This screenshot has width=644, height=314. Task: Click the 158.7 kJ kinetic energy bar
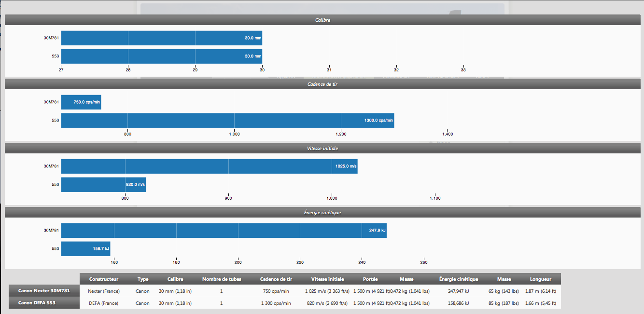[x=85, y=249]
